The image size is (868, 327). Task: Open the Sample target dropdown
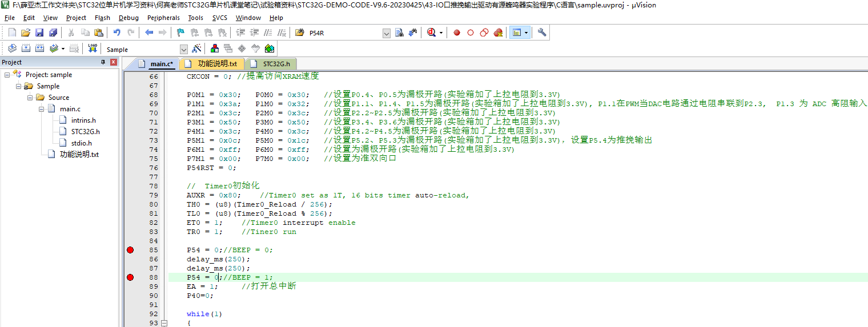(x=183, y=50)
